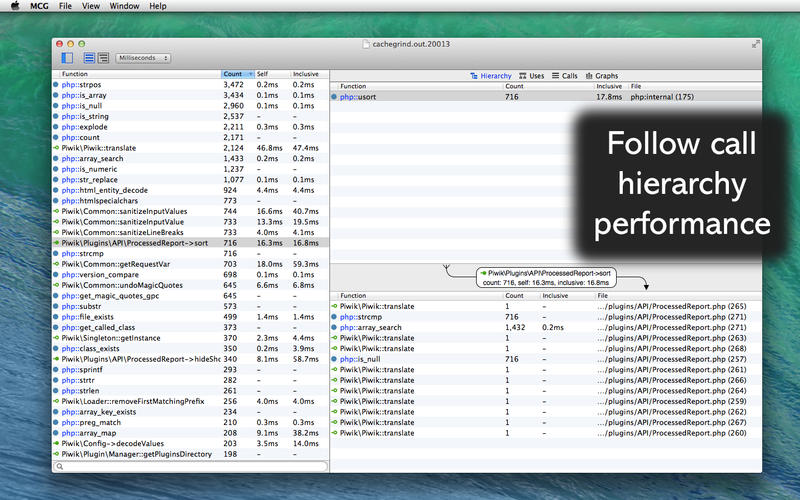Select php::file_exists row
This screenshot has height=500, width=800.
(x=190, y=317)
